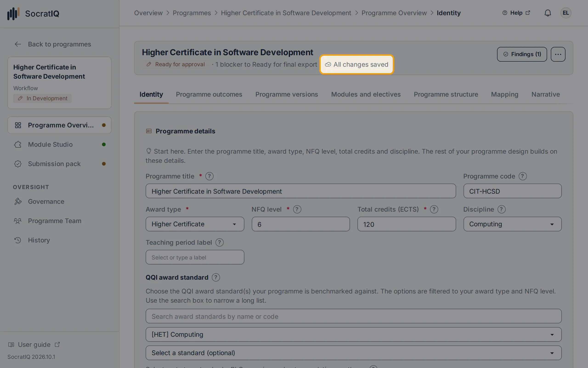Viewport: 588px width, 368px height.
Task: Open the Teaching period label combo box
Action: tap(195, 257)
